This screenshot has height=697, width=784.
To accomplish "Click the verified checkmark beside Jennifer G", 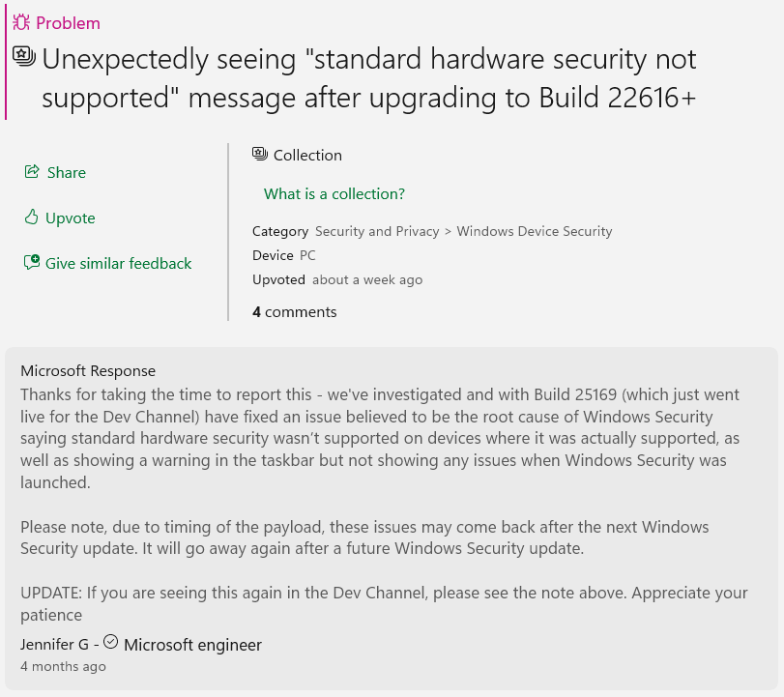I will (111, 641).
